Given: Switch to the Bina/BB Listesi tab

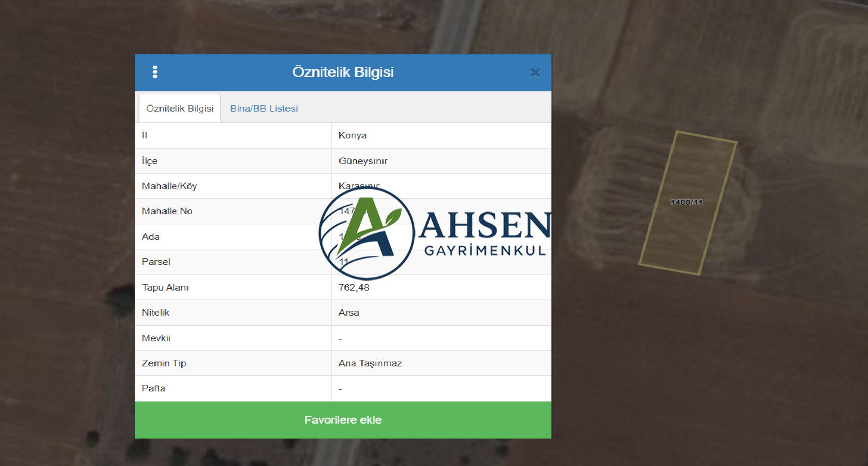Looking at the screenshot, I should (x=264, y=109).
